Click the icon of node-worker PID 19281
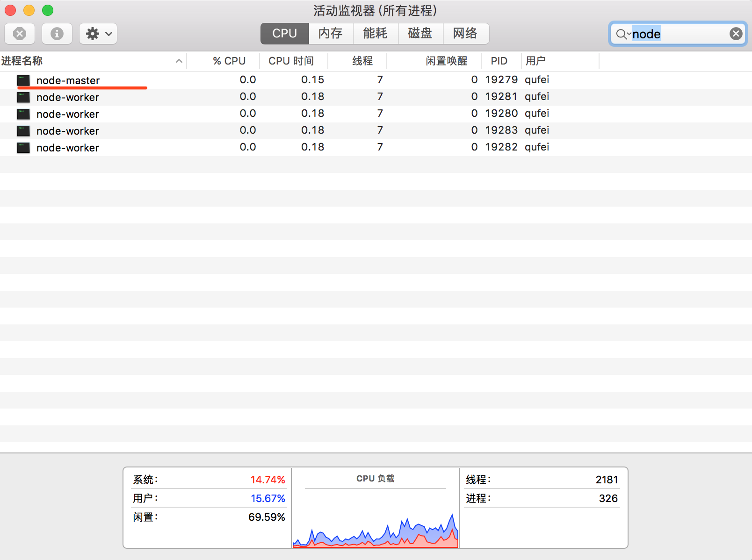The height and width of the screenshot is (560, 752). 23,97
